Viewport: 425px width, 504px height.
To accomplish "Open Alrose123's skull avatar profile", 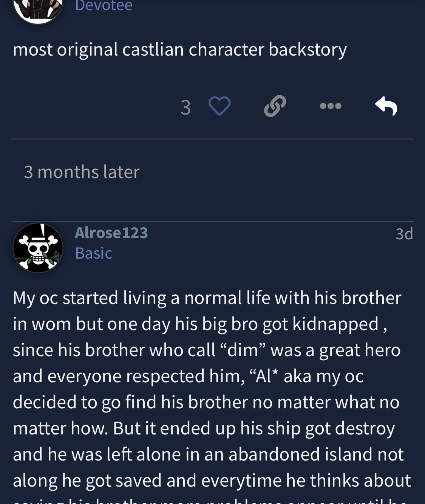I will click(38, 248).
